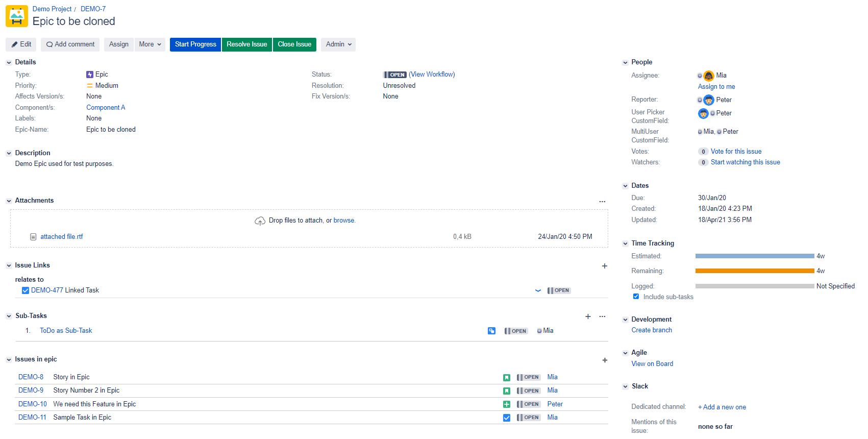868x439 pixels.
Task: Open the ellipsis menu in Sub-Tasks section
Action: click(602, 316)
